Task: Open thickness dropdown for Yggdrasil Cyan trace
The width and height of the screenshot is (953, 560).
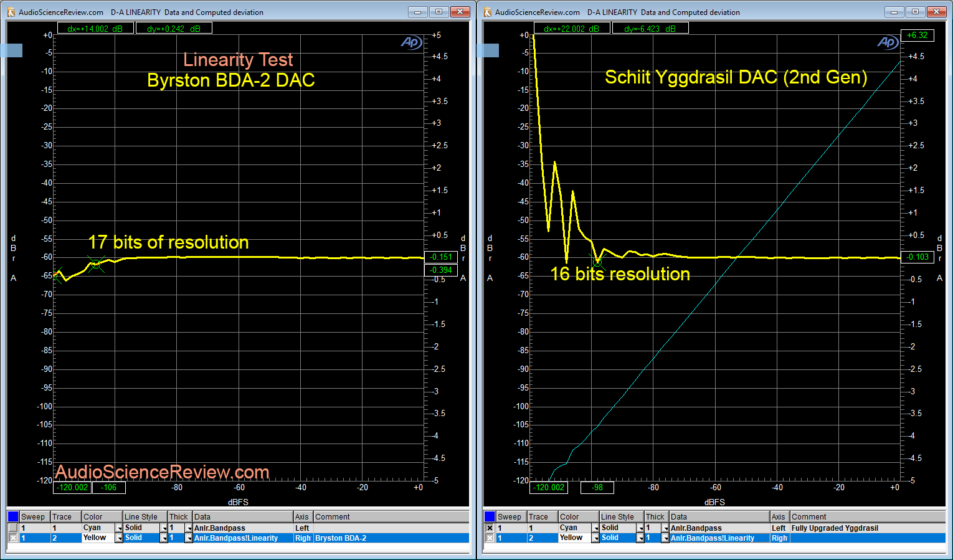Action: pos(665,528)
